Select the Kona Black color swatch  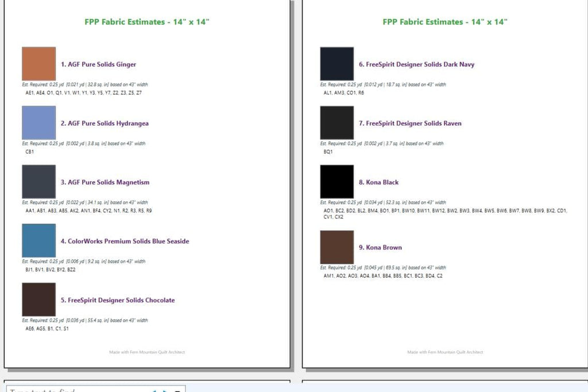click(336, 181)
